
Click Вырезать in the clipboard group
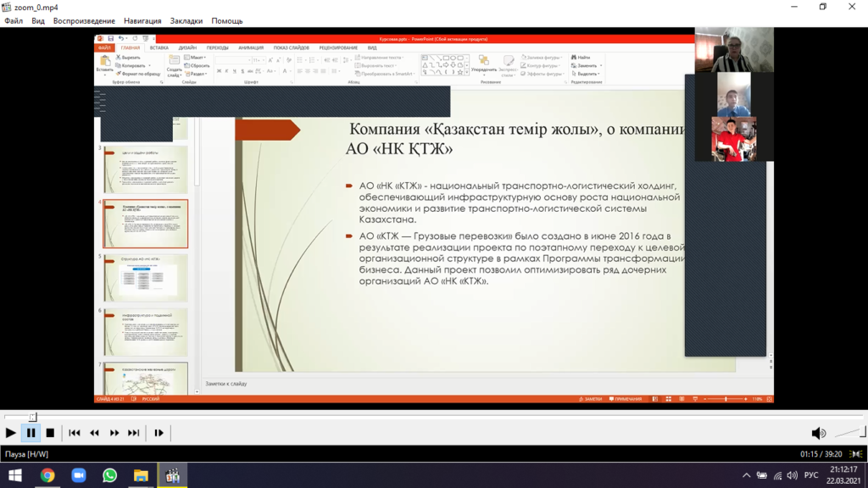coord(128,58)
